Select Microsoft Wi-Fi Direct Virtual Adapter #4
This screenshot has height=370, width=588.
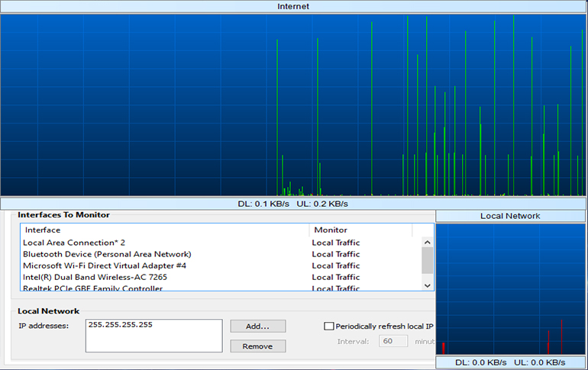click(x=105, y=265)
